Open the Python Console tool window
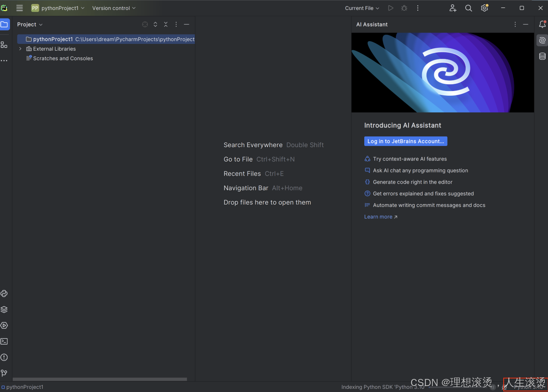 tap(4, 294)
